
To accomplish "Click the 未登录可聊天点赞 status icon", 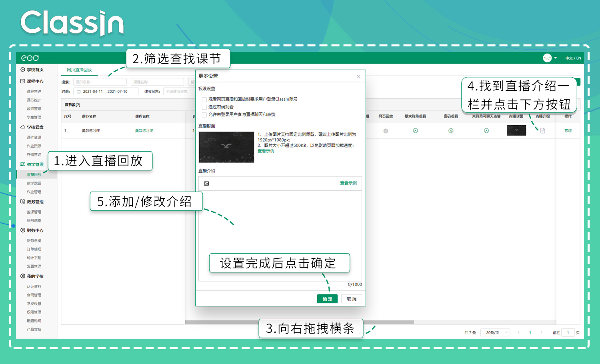I will point(486,131).
